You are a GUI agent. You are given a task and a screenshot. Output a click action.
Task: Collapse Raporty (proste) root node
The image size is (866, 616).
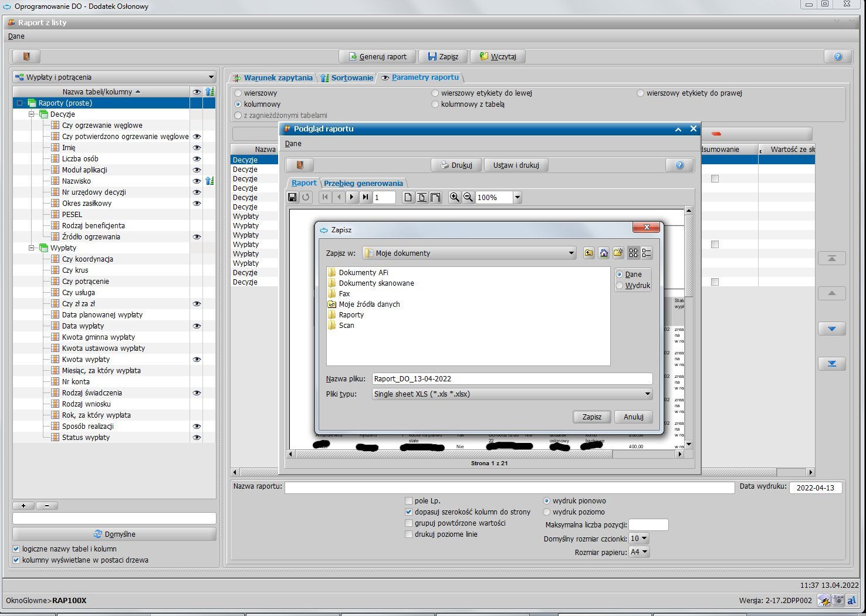coord(20,103)
